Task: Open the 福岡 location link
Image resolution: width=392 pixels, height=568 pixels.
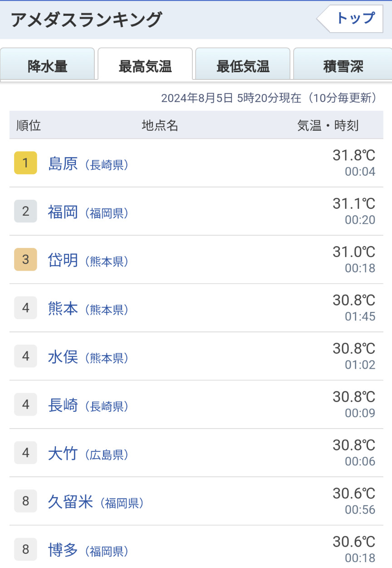Action: (x=63, y=212)
